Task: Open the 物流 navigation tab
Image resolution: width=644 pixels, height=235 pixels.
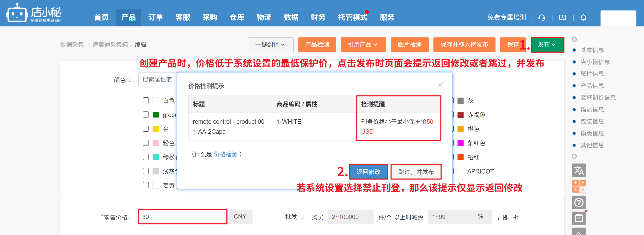Action: [x=264, y=18]
